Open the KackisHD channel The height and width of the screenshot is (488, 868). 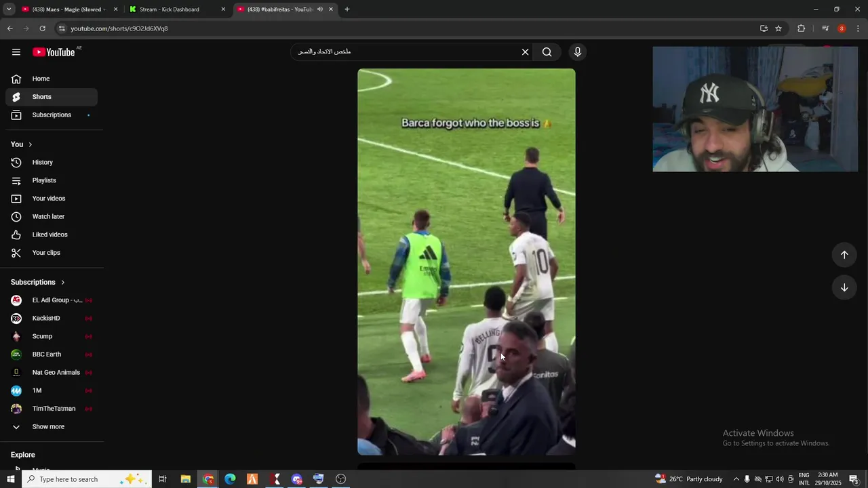coord(52,319)
